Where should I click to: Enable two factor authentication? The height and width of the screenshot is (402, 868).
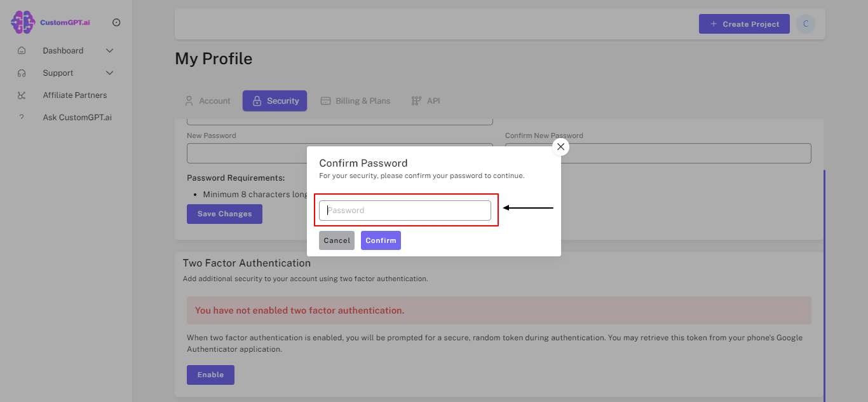[210, 375]
